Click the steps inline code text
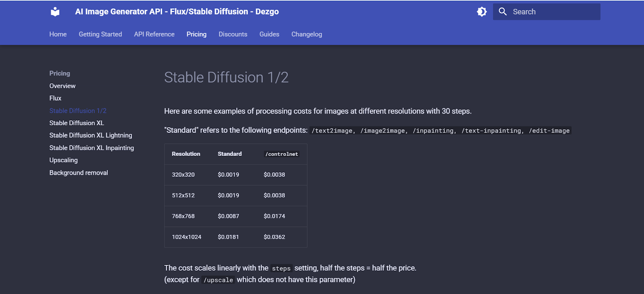 (x=281, y=268)
